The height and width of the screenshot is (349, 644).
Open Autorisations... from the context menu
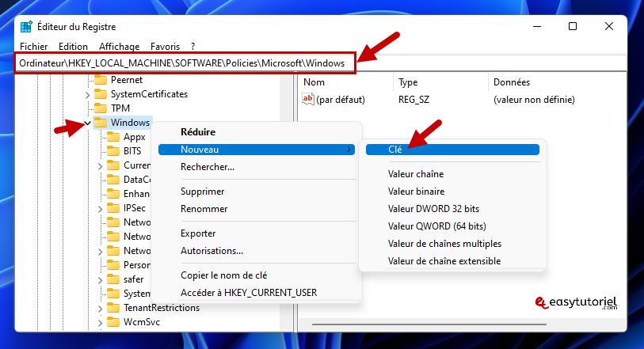pos(257,251)
